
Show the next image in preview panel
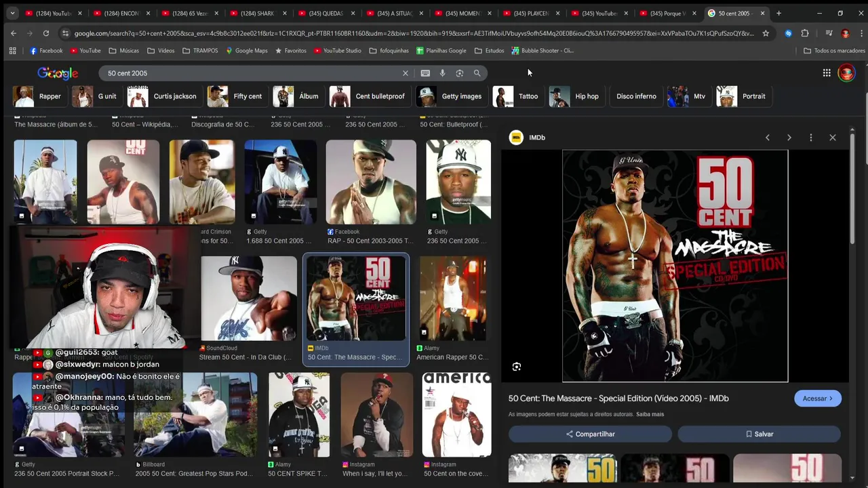pyautogui.click(x=789, y=138)
